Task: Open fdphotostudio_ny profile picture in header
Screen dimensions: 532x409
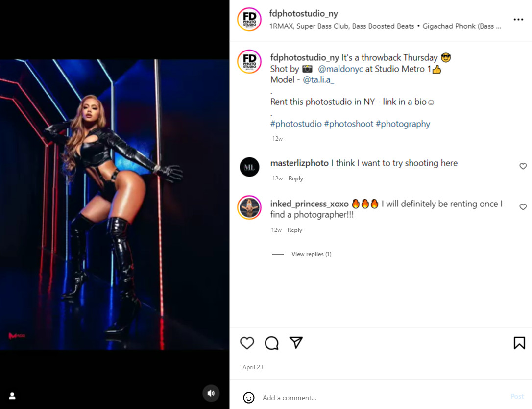Action: click(249, 20)
